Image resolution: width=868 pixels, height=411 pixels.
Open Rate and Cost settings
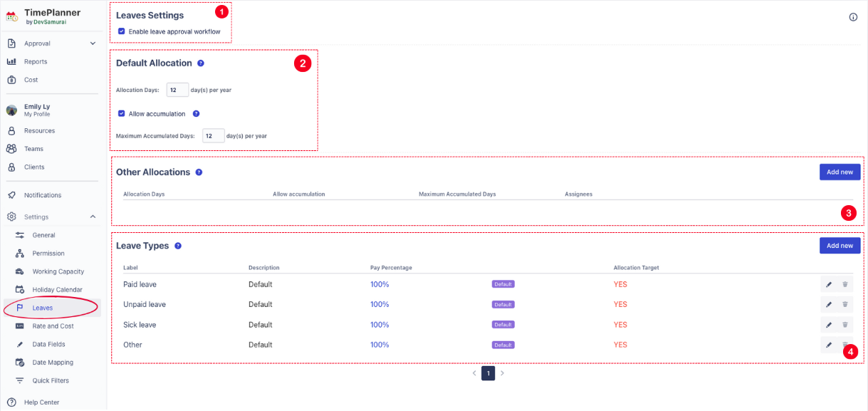53,326
